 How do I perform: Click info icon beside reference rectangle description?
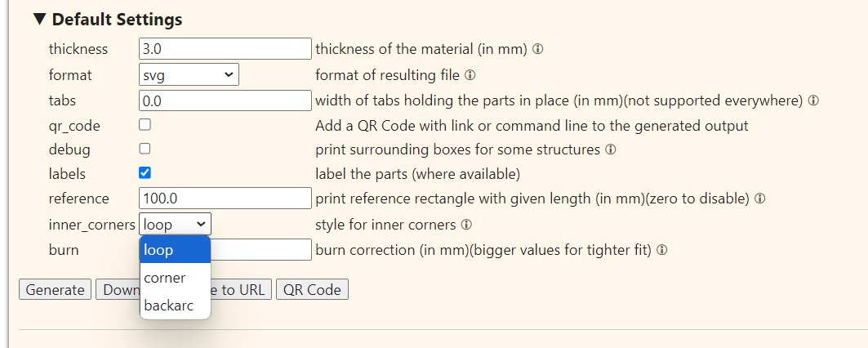pyautogui.click(x=760, y=199)
